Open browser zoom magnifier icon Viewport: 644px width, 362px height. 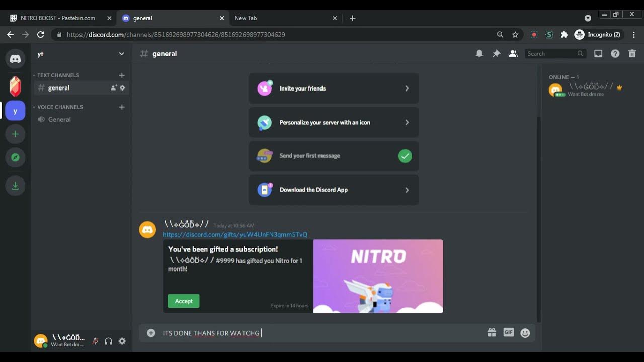[500, 35]
